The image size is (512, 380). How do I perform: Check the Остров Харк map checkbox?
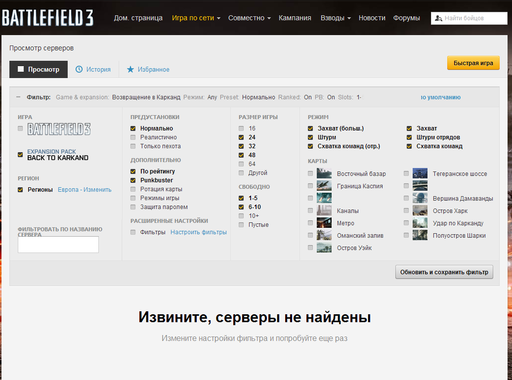click(406, 210)
